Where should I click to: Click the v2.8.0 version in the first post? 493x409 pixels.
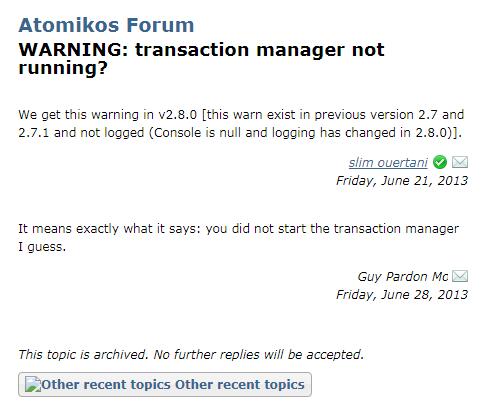[x=177, y=115]
